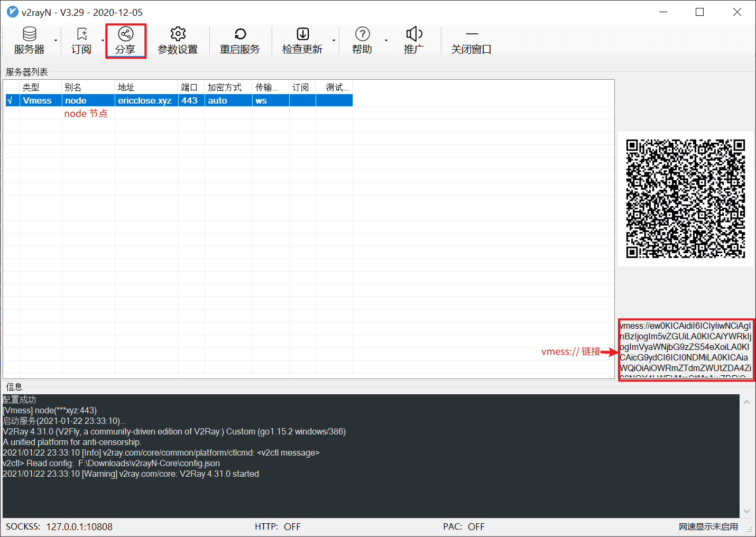
Task: Maximize the v2rayN window
Action: 700,12
